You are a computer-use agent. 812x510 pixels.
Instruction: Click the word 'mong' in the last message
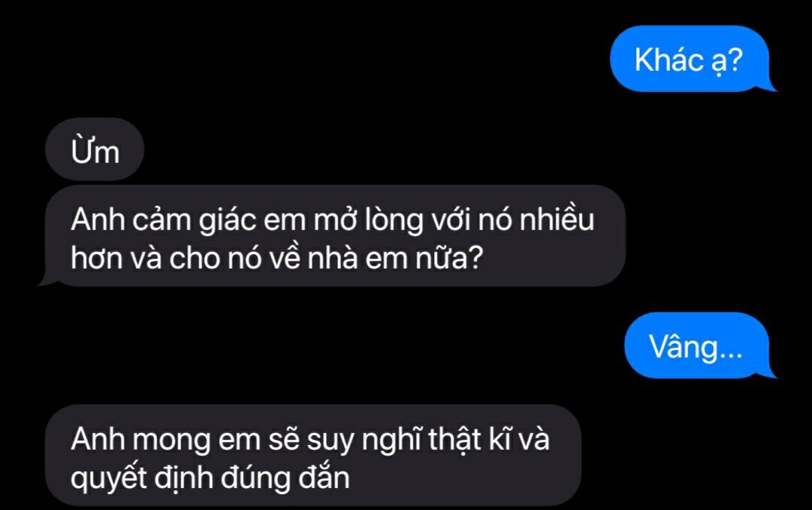click(171, 441)
